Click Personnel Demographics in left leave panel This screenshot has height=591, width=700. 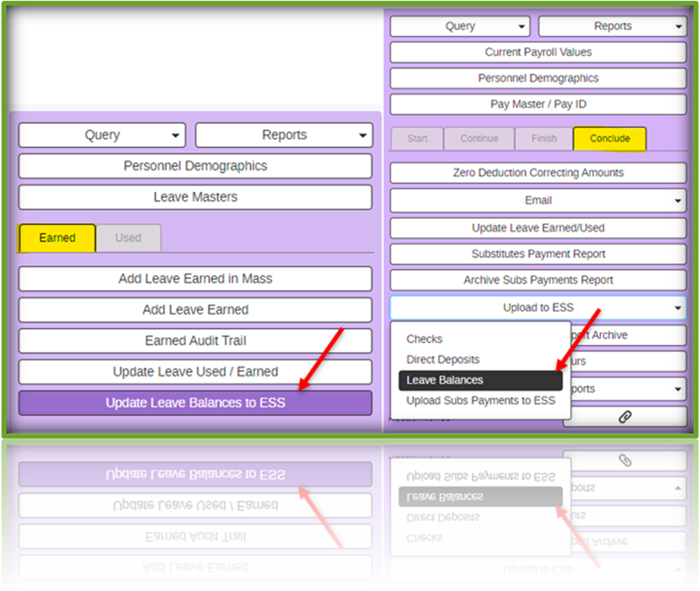click(195, 166)
